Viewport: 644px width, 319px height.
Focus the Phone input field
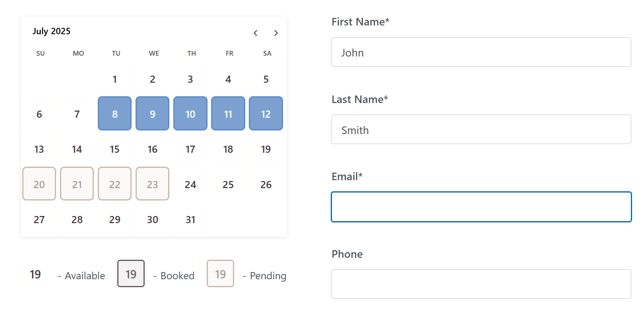click(481, 284)
